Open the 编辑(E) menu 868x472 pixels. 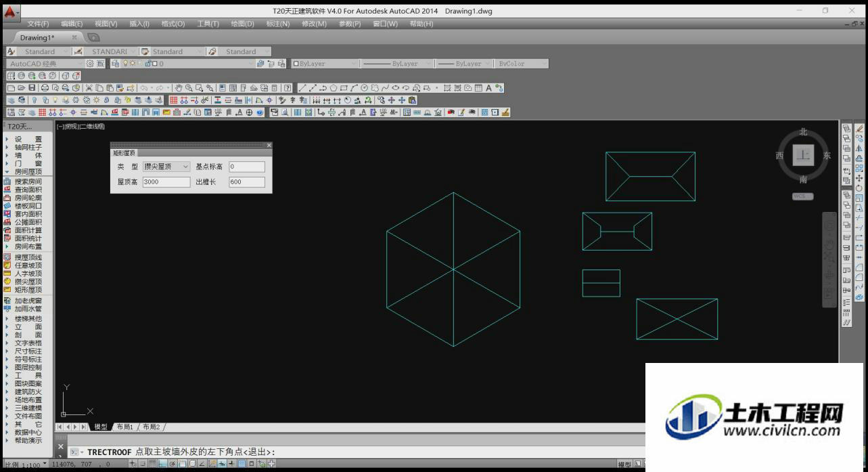(x=72, y=24)
